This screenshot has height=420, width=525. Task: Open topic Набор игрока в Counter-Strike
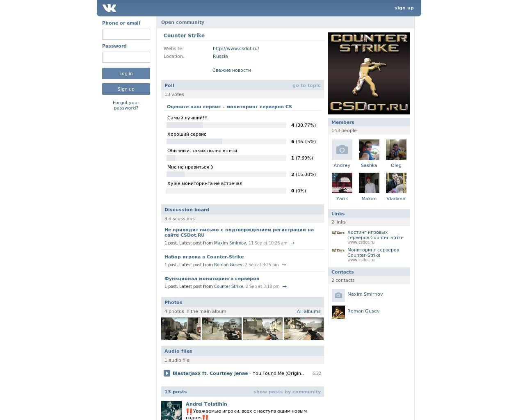pyautogui.click(x=204, y=257)
